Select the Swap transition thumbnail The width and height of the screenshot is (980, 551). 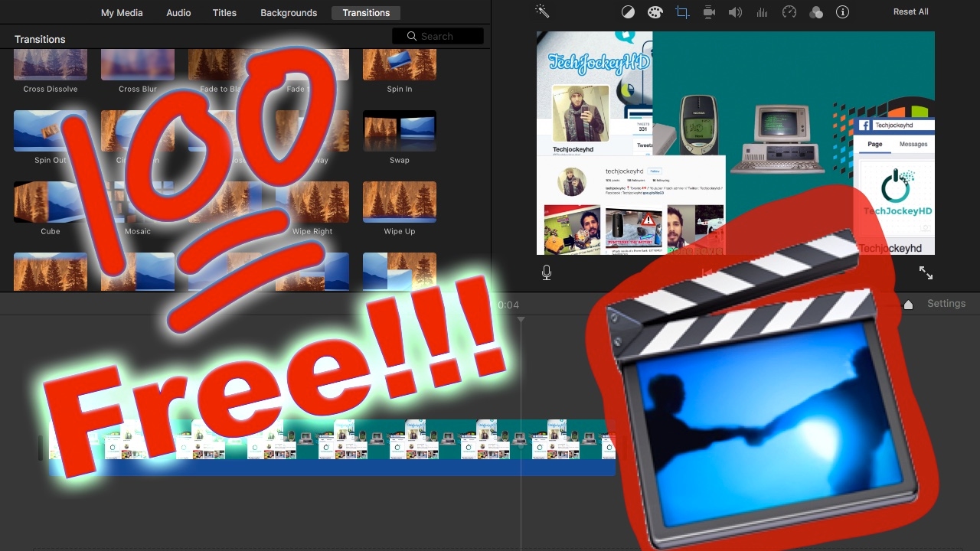400,131
